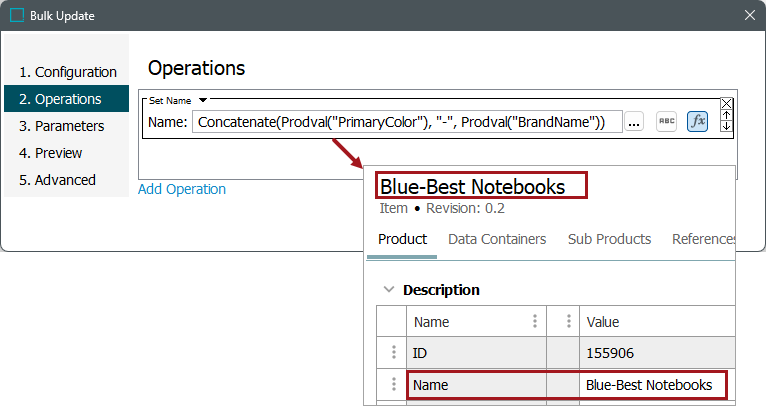Open the Preview step
Screen dimensions: 766x406
pos(51,153)
